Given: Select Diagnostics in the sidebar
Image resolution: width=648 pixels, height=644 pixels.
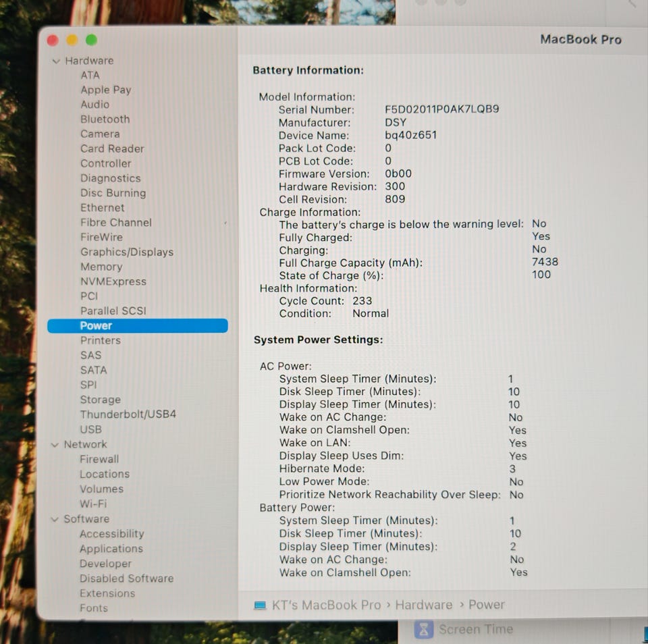Looking at the screenshot, I should tap(111, 178).
